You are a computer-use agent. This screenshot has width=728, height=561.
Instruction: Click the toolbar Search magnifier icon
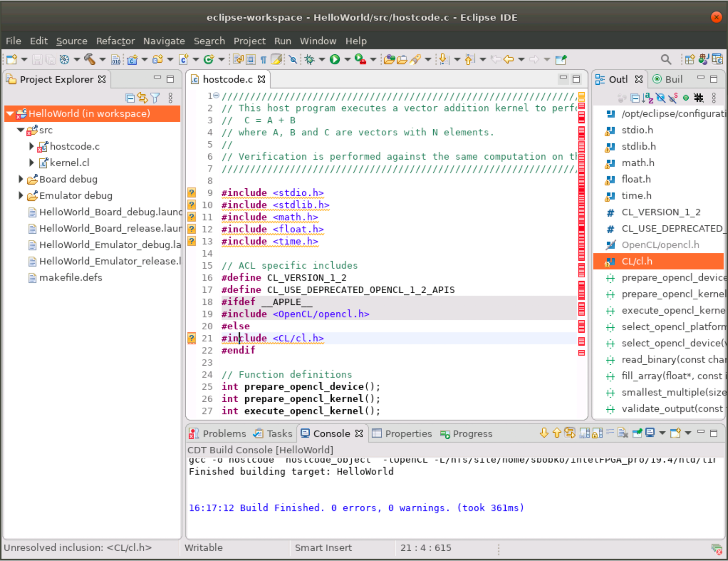(x=666, y=59)
